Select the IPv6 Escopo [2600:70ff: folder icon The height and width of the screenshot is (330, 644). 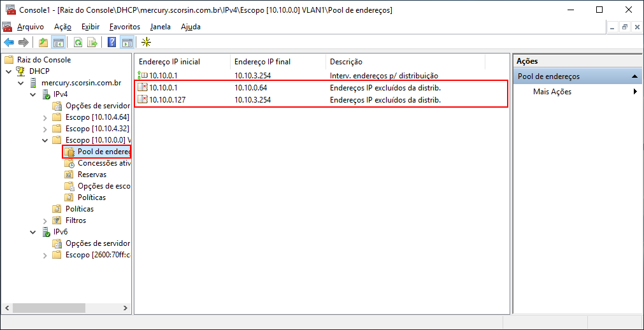point(57,255)
